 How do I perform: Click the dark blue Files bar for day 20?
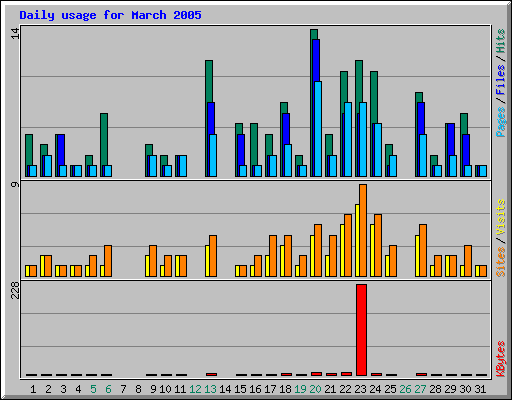pyautogui.click(x=316, y=60)
